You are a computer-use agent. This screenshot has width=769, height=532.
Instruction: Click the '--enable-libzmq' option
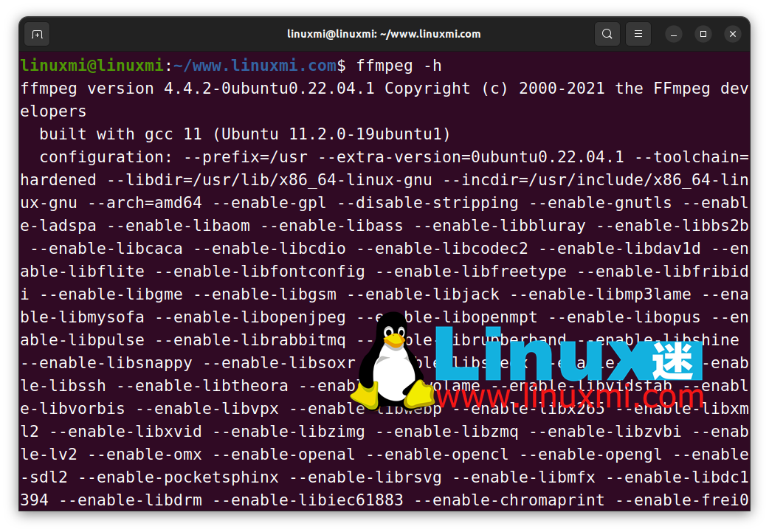(x=446, y=432)
